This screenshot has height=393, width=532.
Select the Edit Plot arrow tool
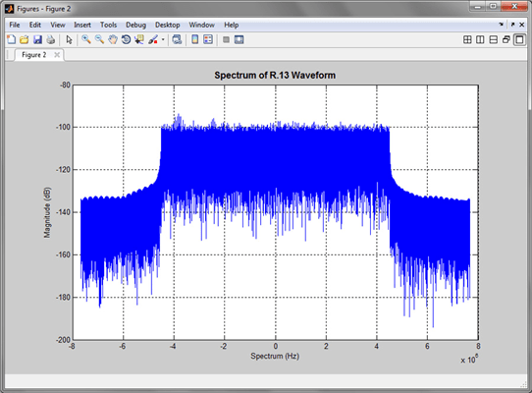[69, 39]
